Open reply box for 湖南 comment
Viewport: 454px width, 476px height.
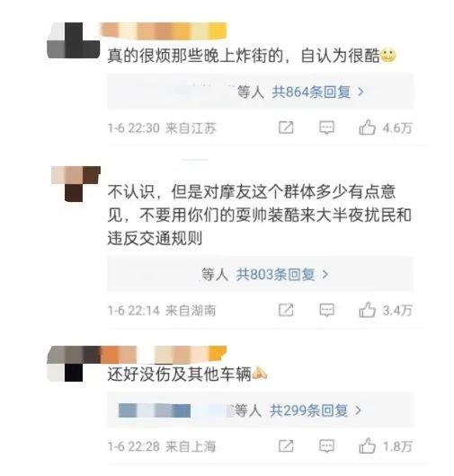point(326,310)
